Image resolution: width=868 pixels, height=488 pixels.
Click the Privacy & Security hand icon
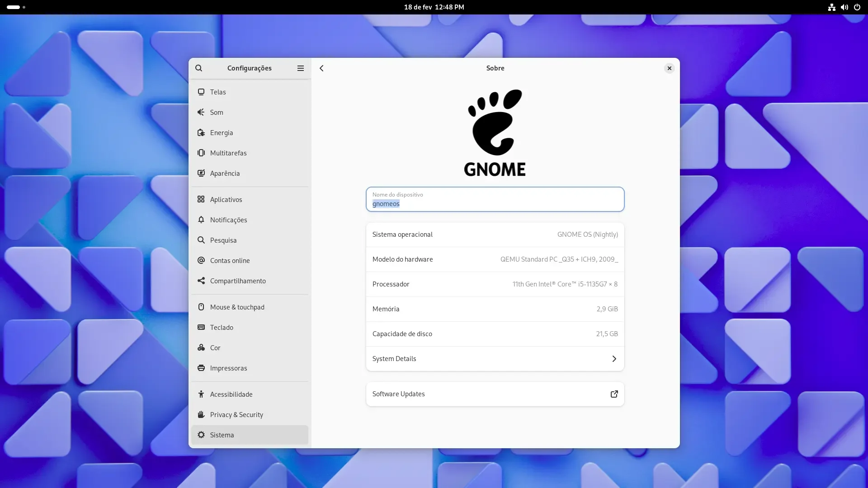[x=201, y=414]
